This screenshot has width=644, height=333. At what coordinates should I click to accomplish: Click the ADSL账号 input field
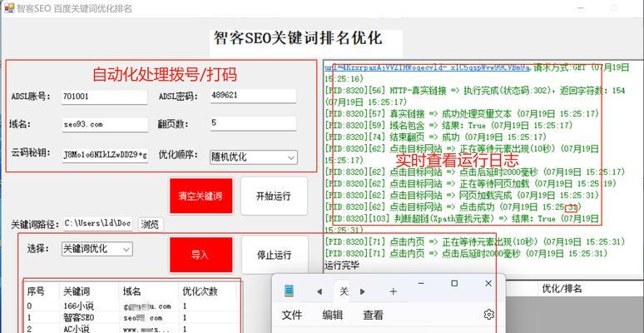coord(104,97)
